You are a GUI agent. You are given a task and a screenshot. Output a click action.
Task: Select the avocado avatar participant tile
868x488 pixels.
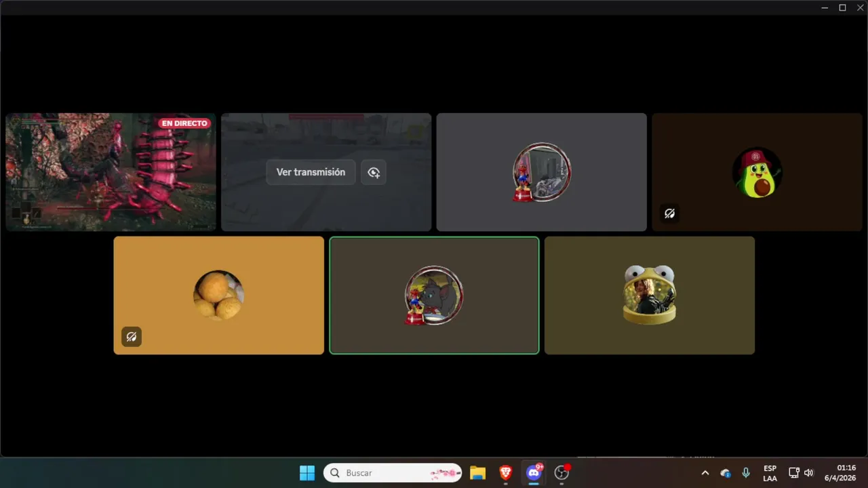click(x=757, y=172)
